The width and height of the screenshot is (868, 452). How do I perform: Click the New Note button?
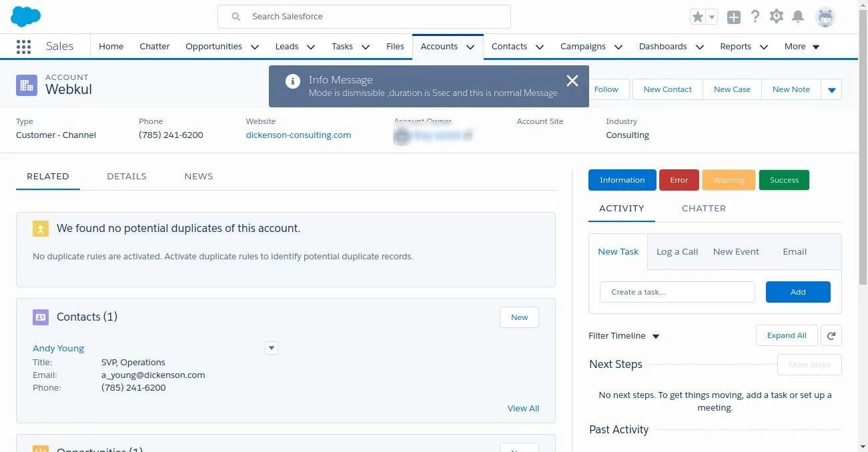[791, 89]
